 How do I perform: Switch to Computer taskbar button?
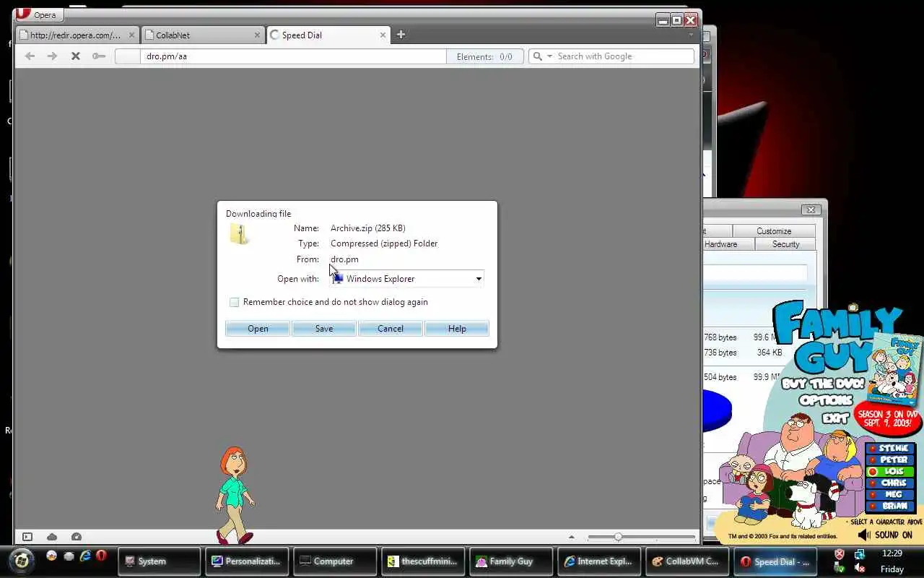tap(336, 561)
